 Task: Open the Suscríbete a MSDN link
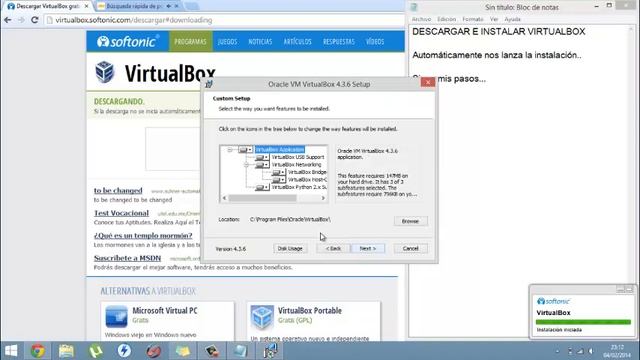coord(127,258)
